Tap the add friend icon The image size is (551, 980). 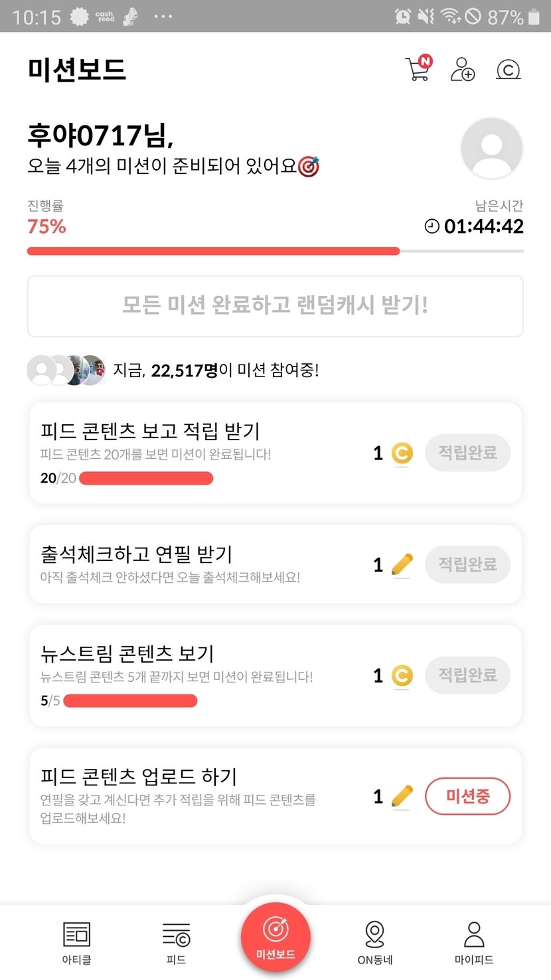click(x=463, y=69)
